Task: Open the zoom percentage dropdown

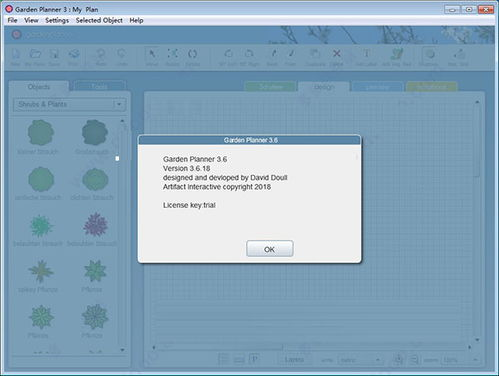Action: [x=460, y=360]
